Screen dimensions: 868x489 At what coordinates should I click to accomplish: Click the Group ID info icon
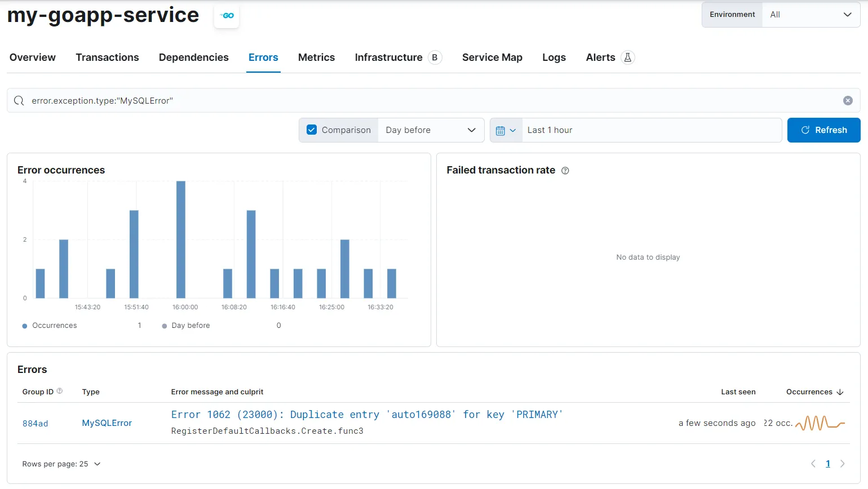coord(60,391)
